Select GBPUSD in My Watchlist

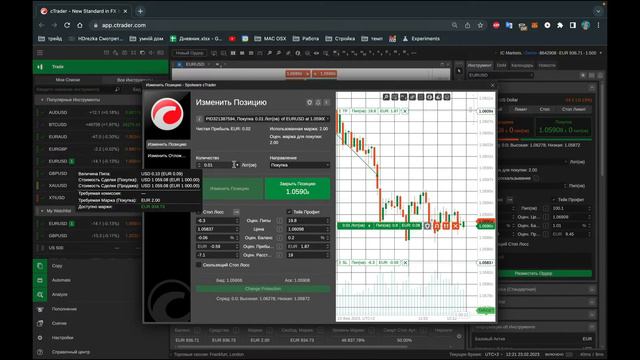[x=58, y=236]
